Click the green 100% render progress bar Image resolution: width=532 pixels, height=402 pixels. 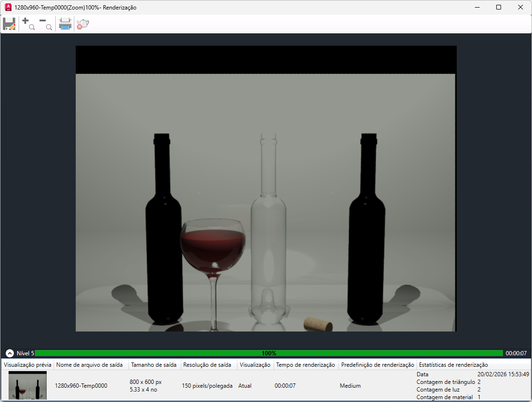click(269, 353)
